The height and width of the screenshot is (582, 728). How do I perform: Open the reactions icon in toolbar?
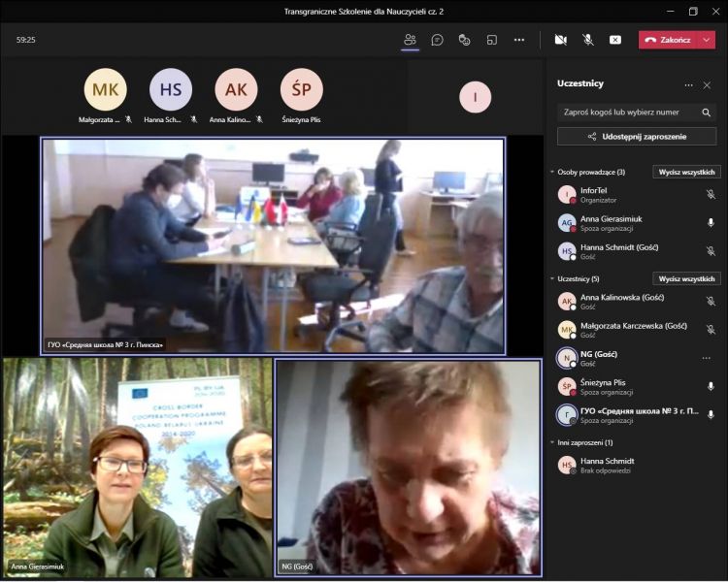point(465,40)
